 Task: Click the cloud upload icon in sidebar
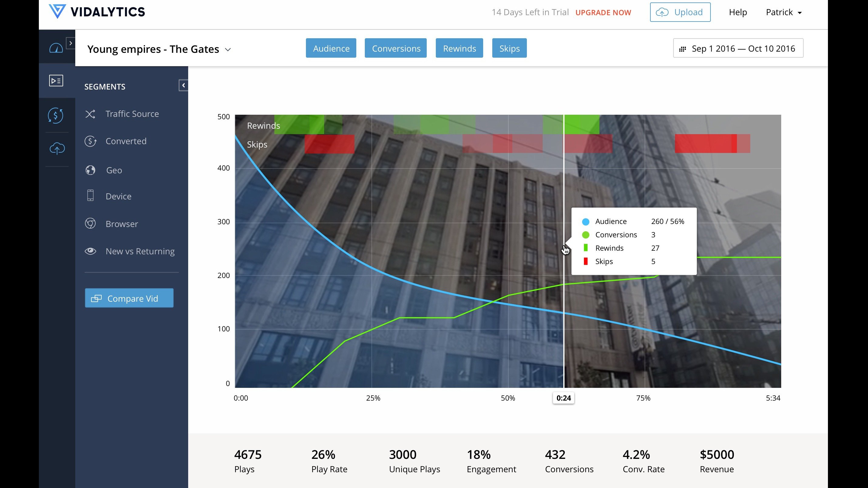pos(57,148)
